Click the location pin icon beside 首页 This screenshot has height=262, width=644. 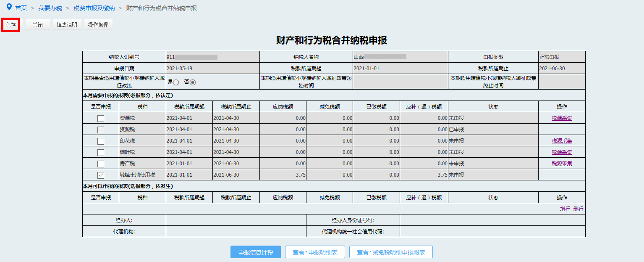pyautogui.click(x=9, y=7)
